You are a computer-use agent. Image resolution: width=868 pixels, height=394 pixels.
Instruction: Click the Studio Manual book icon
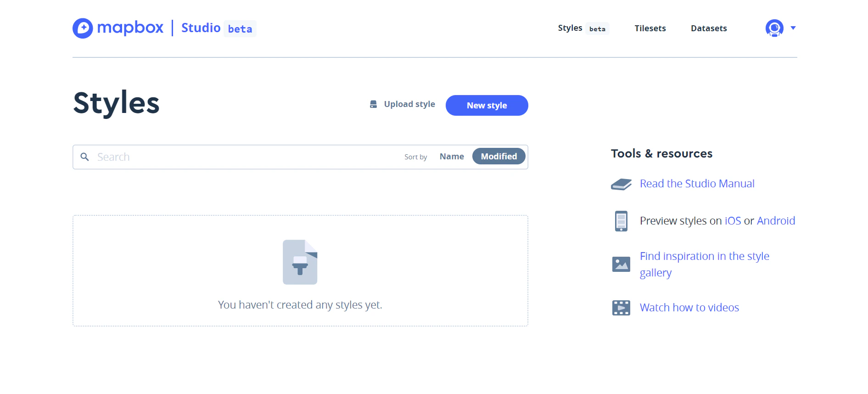pos(621,184)
